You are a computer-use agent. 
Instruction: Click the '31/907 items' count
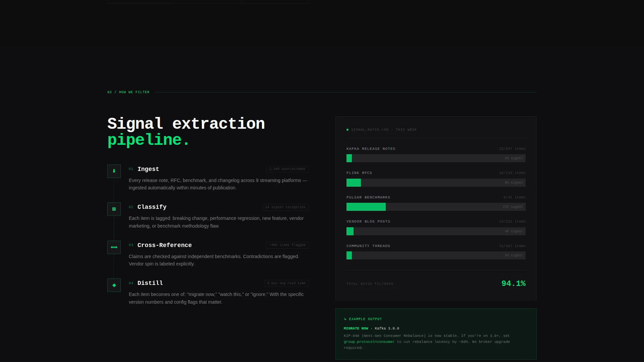512,246
